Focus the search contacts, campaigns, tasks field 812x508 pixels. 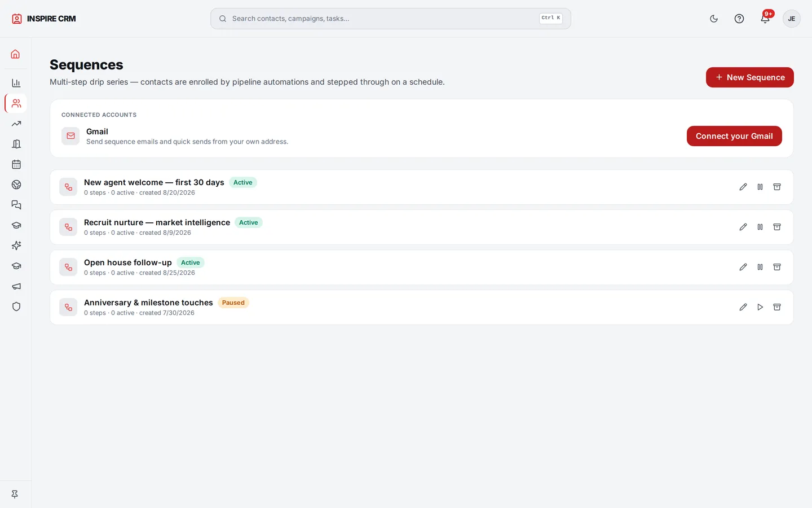click(x=390, y=19)
